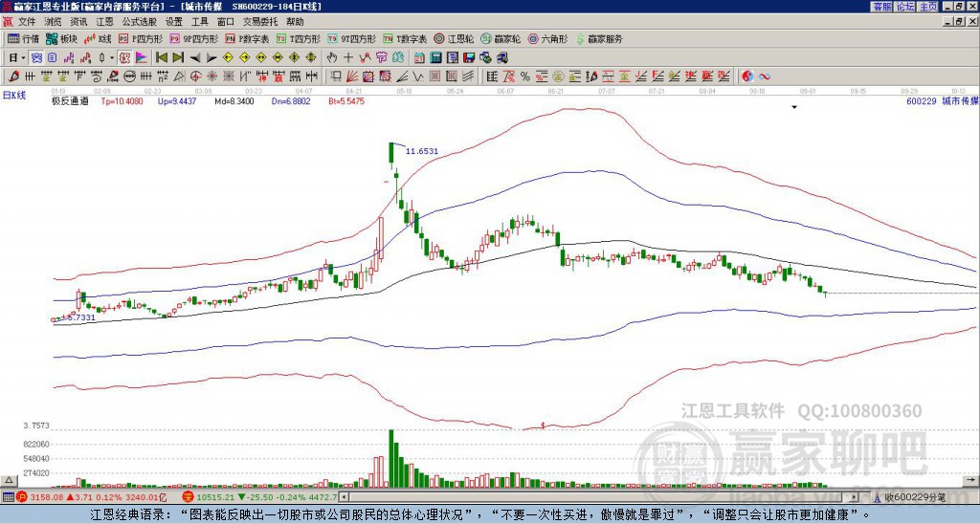Viewport: 980px width, 524px height.
Task: Click the horizontal scrollbar left arrow
Action: tap(344, 497)
